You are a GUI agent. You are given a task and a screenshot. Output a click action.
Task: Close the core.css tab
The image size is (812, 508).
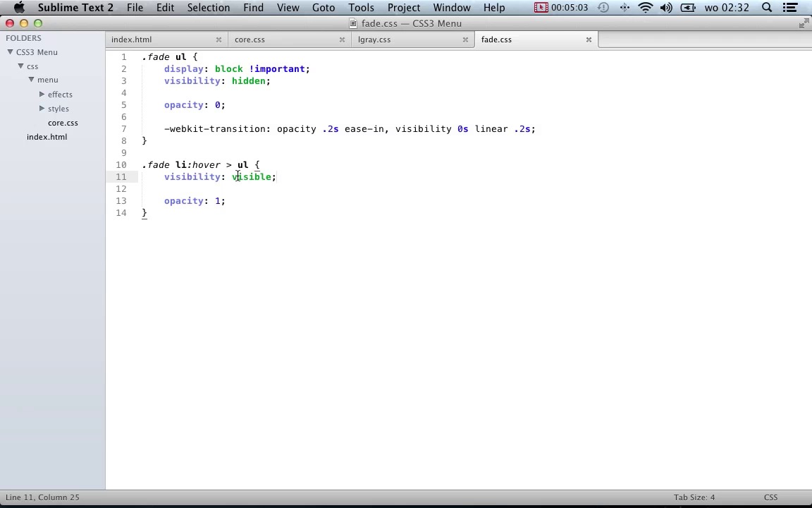342,40
